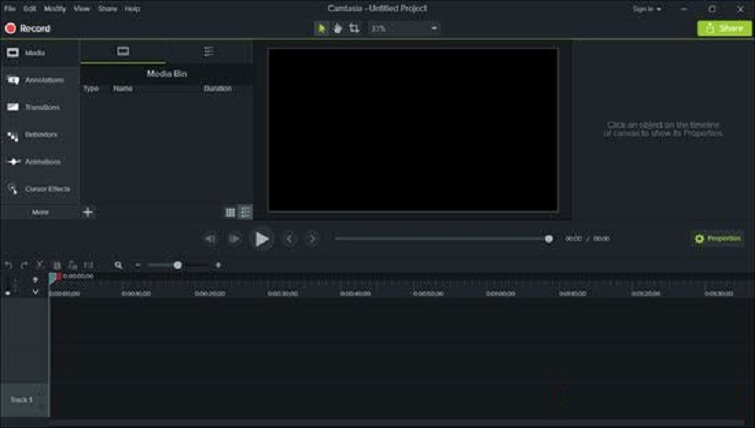Switch media bin to thumbnail grid view
The image size is (755, 428).
[230, 212]
